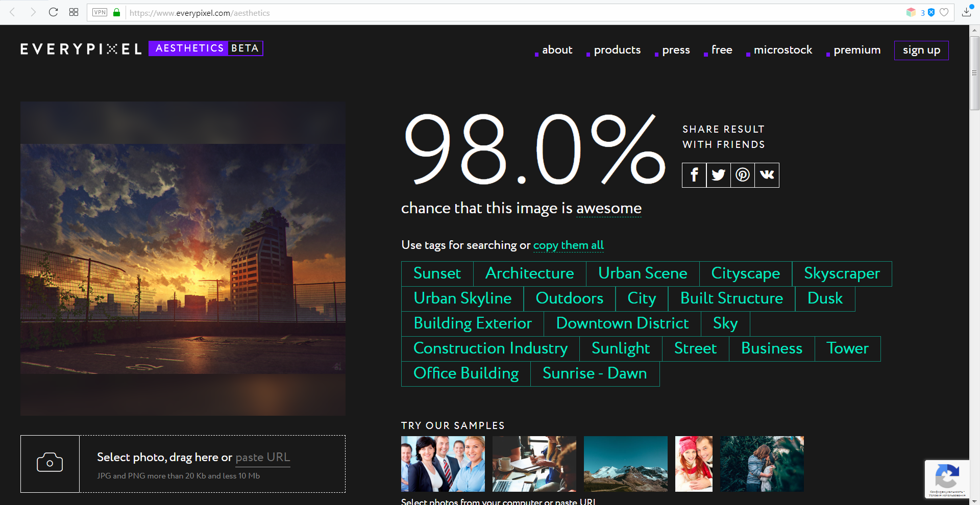The image size is (980, 505).
Task: Share result on VK
Action: [767, 175]
